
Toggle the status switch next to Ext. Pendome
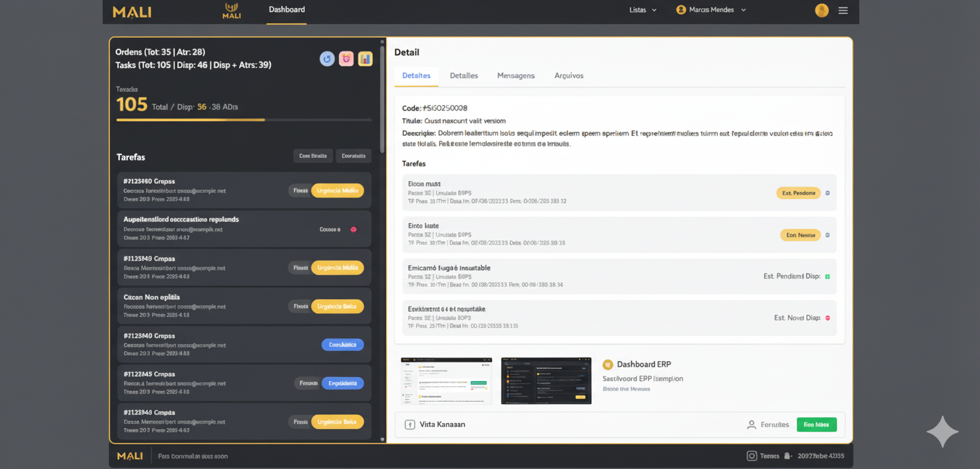point(827,193)
